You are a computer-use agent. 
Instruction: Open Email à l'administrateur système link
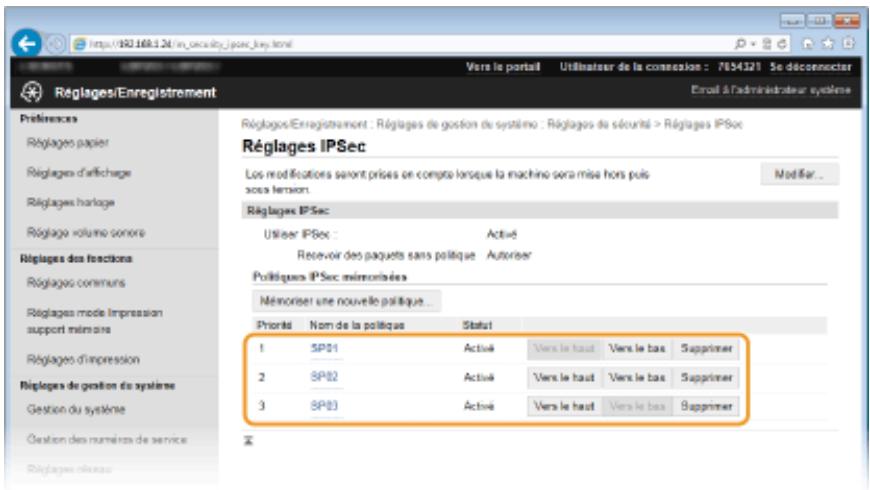coord(771,90)
